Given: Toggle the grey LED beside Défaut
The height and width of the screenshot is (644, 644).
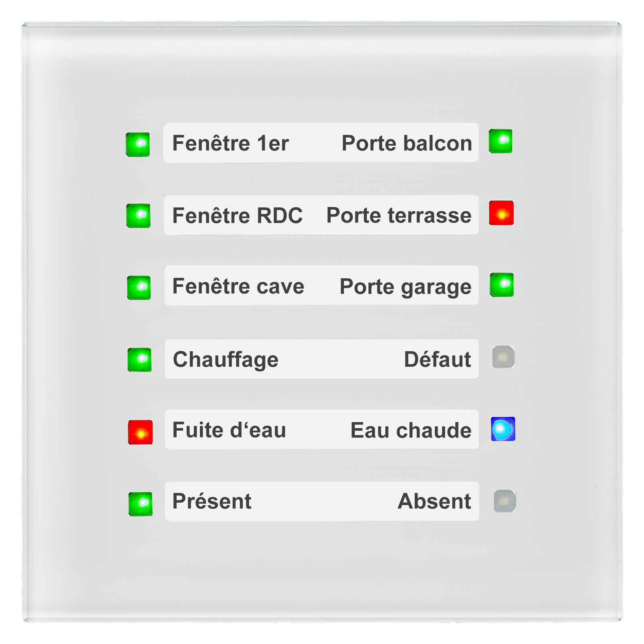Looking at the screenshot, I should [504, 357].
